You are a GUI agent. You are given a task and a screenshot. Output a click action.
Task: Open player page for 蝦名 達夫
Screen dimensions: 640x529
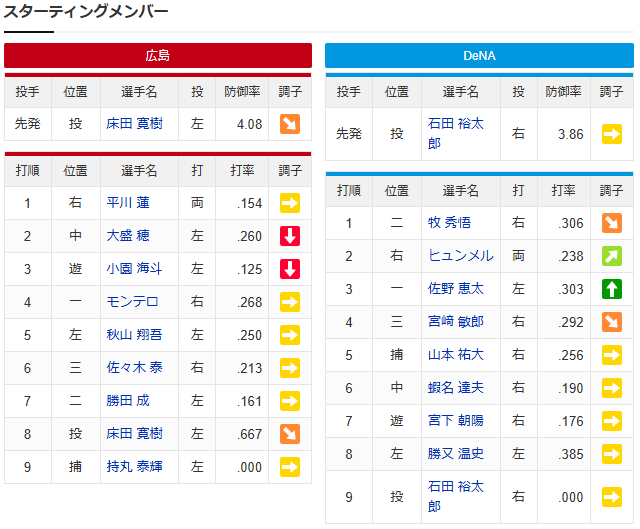point(456,388)
